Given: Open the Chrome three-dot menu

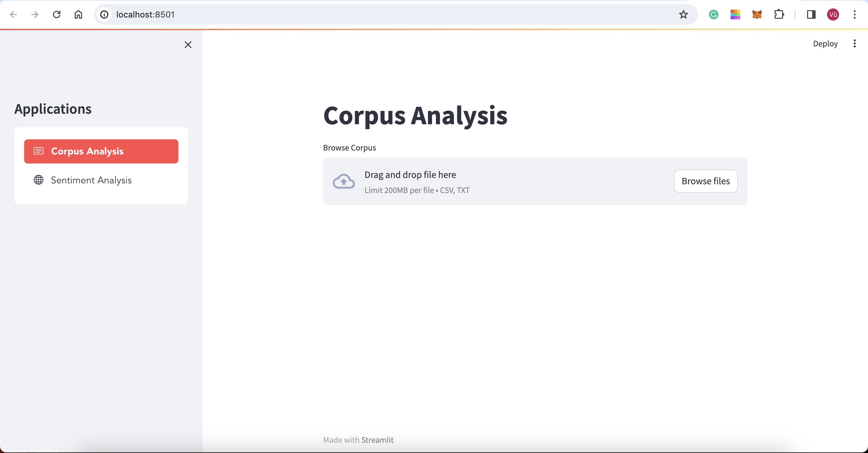Looking at the screenshot, I should coord(854,14).
